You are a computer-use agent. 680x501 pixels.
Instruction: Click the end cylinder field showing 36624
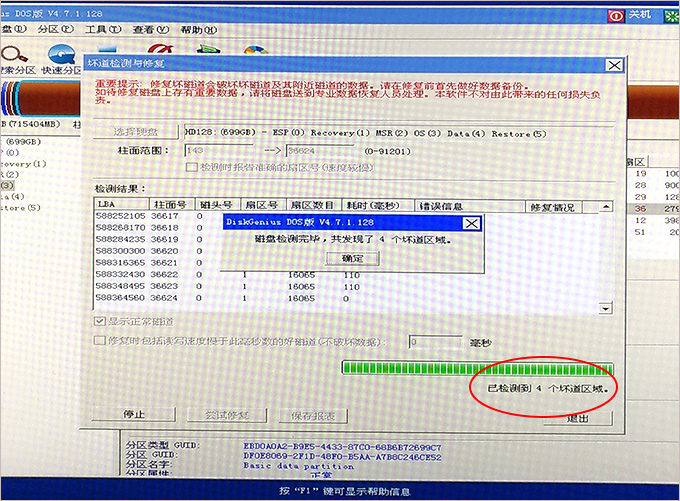pos(320,151)
